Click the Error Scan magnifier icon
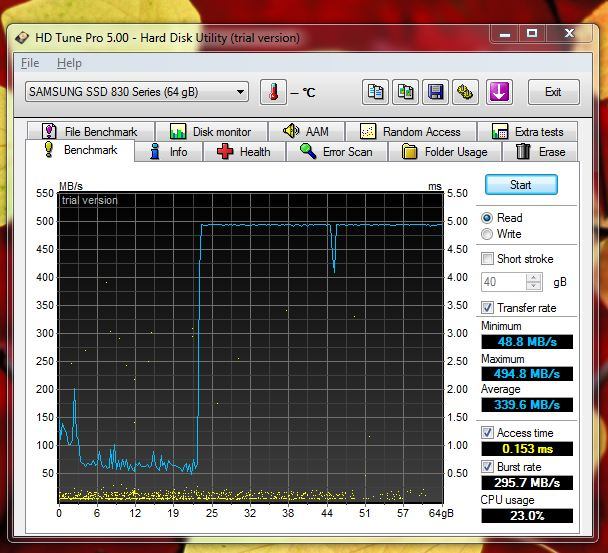This screenshot has height=553, width=608. click(x=308, y=151)
